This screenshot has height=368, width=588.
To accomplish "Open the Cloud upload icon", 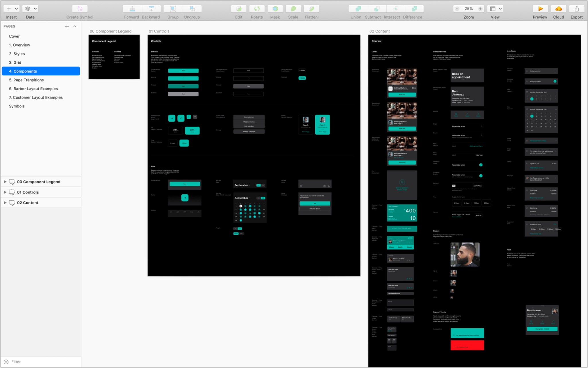I will 558,9.
